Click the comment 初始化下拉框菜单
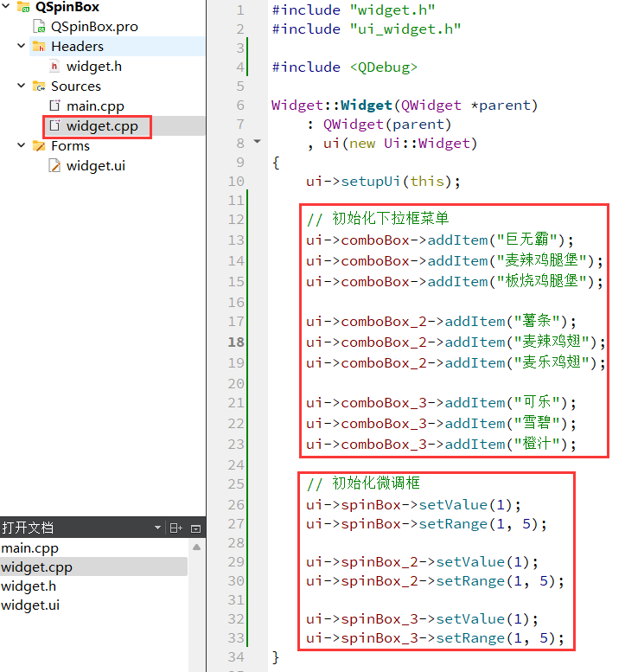625x672 pixels. pos(378,219)
